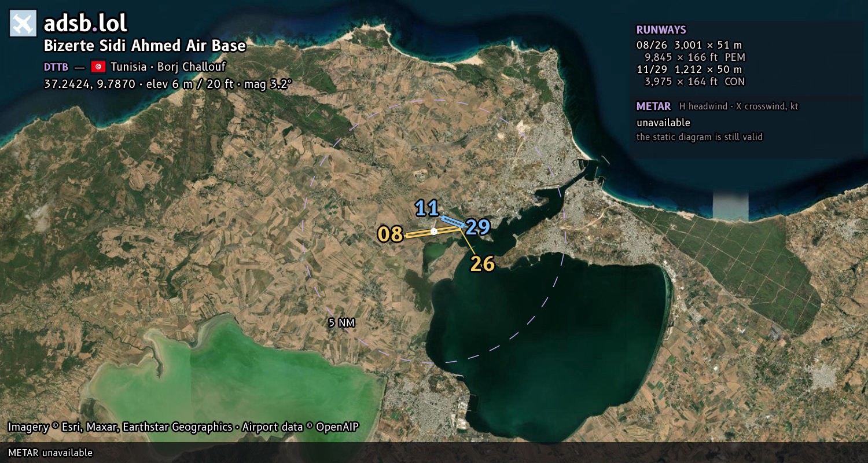868x463 pixels.
Task: Click the METAR 'unavailable' status text
Action: (663, 123)
